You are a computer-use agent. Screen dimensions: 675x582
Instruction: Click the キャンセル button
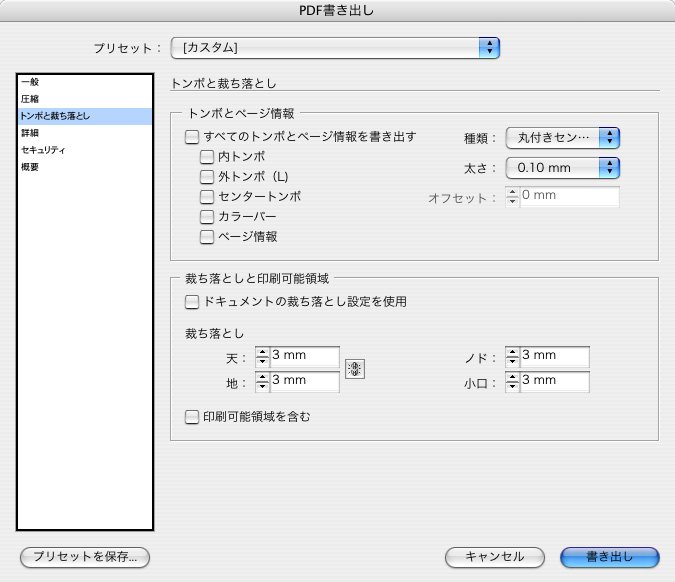coord(495,557)
